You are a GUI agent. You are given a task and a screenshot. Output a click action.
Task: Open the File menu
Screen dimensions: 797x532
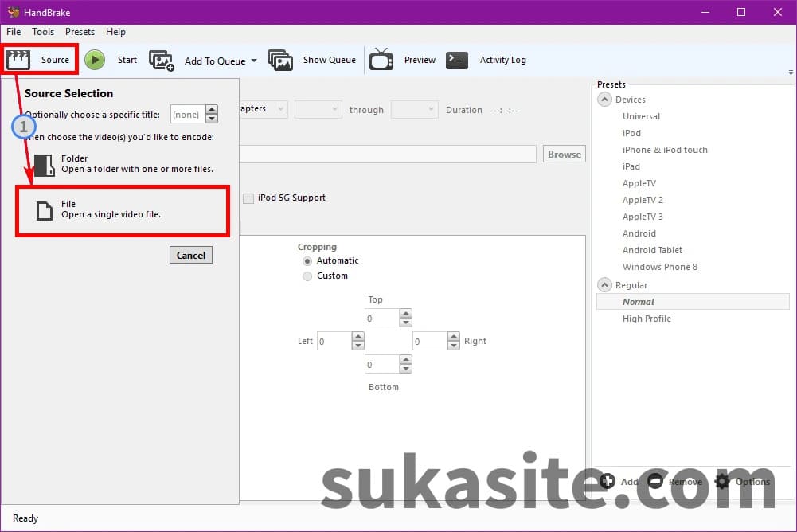[14, 32]
